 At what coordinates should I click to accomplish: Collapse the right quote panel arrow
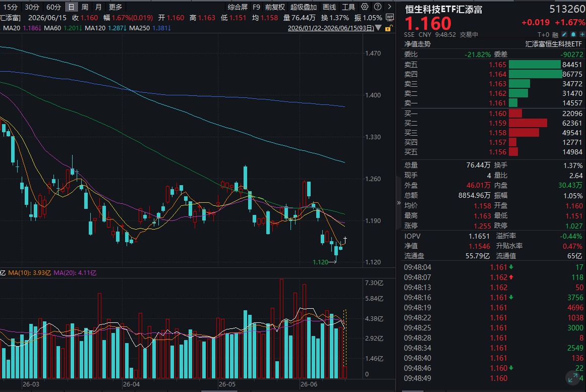pos(398,203)
